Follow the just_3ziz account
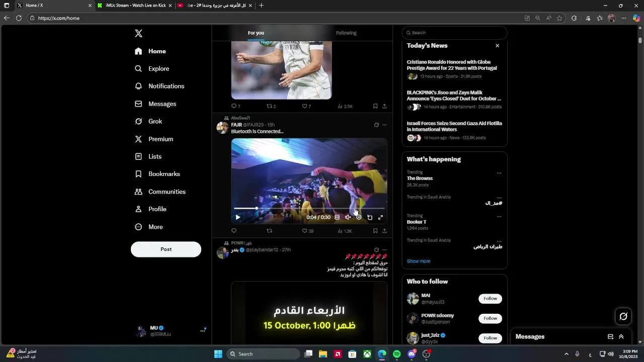This screenshot has height=362, width=644. point(490,338)
